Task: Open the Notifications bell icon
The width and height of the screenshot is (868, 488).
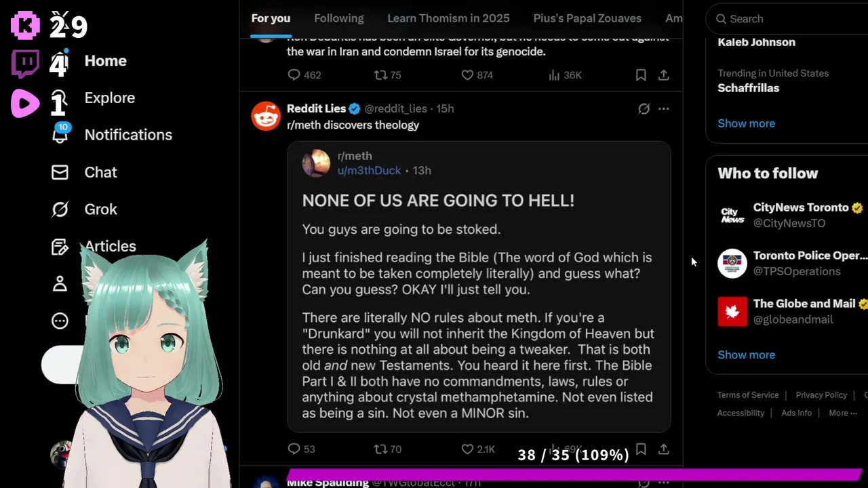Action: click(60, 134)
